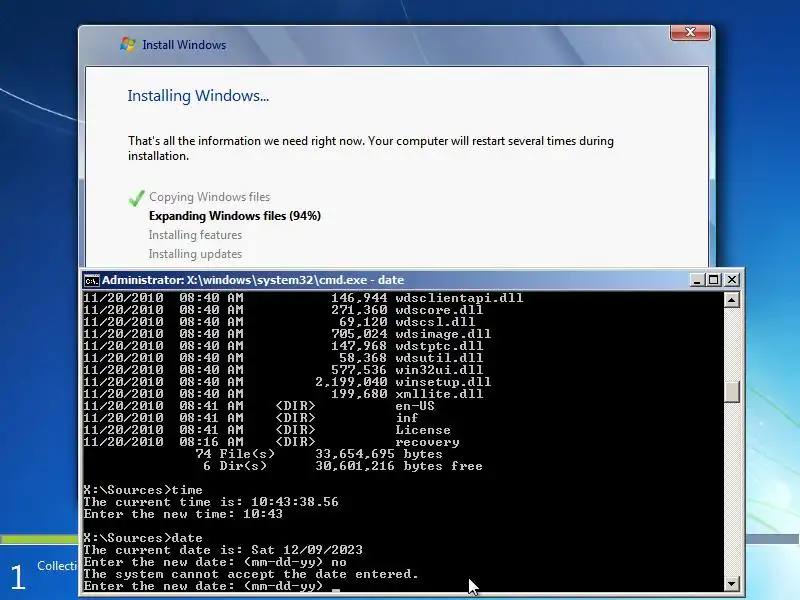The width and height of the screenshot is (800, 600).
Task: Click the License directory entry
Action: [x=267, y=430]
